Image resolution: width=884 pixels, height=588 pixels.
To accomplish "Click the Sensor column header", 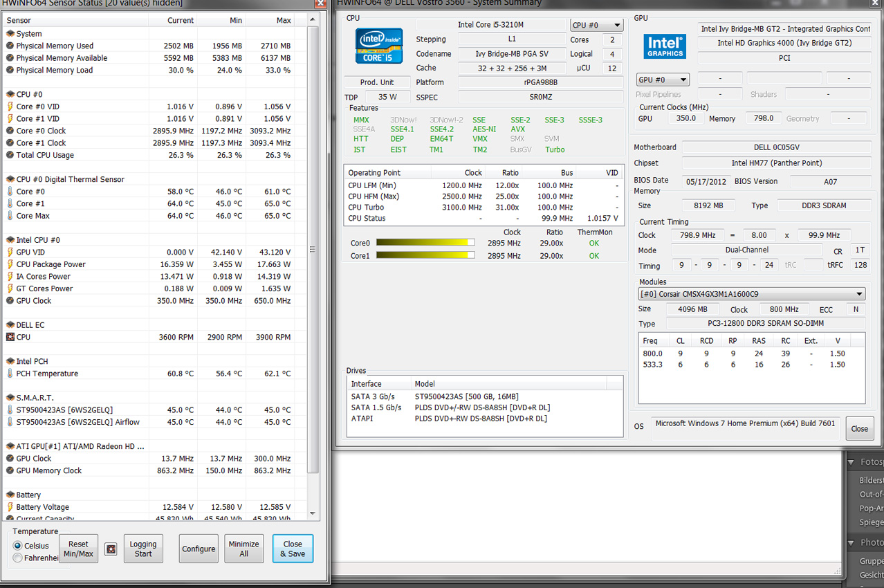I will tap(74, 21).
